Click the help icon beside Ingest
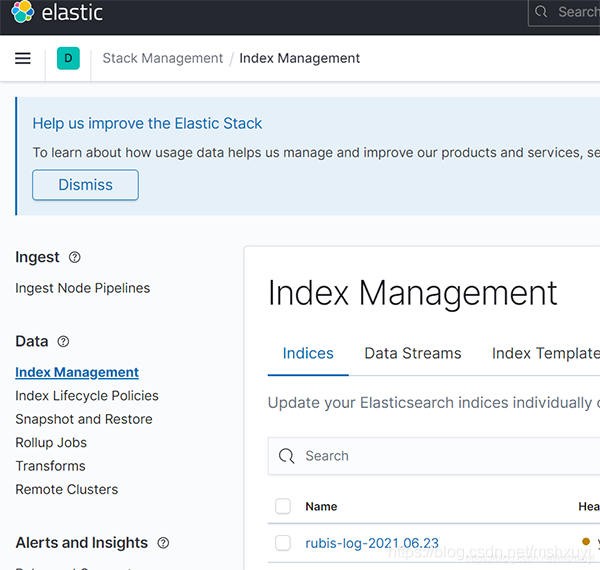This screenshot has height=570, width=600. pos(75,257)
